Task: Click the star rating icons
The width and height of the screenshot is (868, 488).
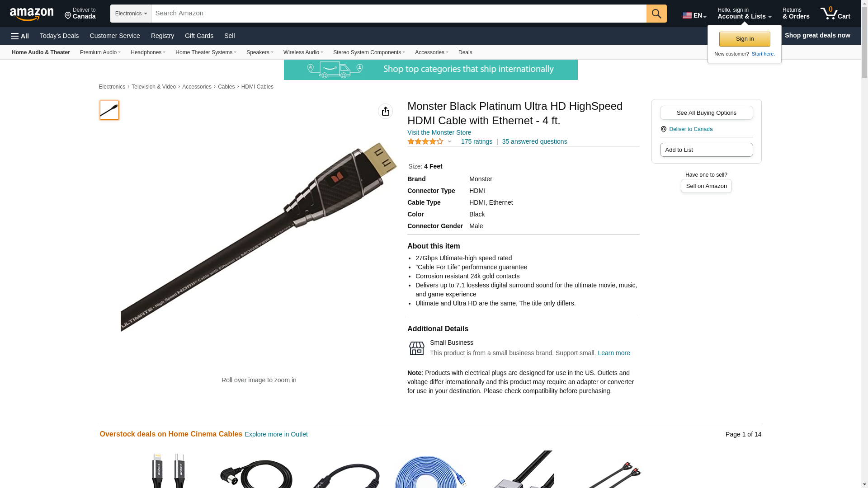Action: [425, 141]
